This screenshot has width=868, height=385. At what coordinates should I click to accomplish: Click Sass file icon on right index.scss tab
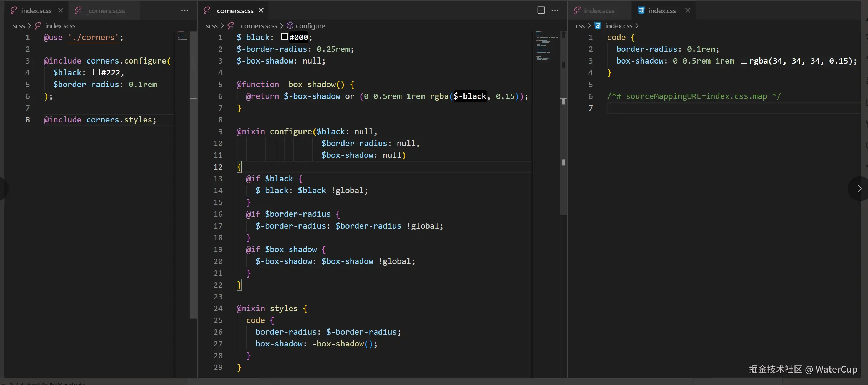tap(577, 10)
